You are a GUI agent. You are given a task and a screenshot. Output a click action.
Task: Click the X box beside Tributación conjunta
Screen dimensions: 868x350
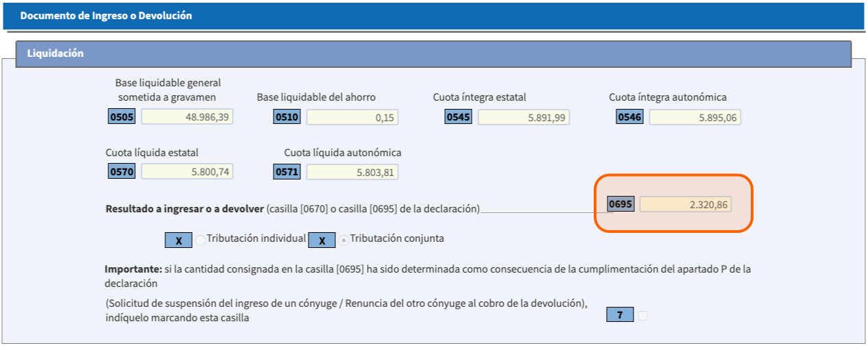click(x=322, y=240)
